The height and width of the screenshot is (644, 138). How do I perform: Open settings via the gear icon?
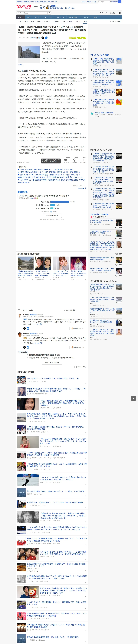[x=120, y=13]
